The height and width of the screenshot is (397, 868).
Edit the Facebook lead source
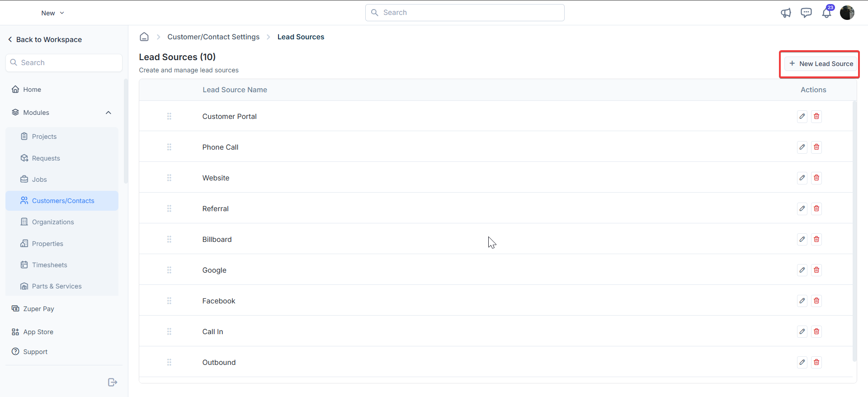tap(802, 301)
